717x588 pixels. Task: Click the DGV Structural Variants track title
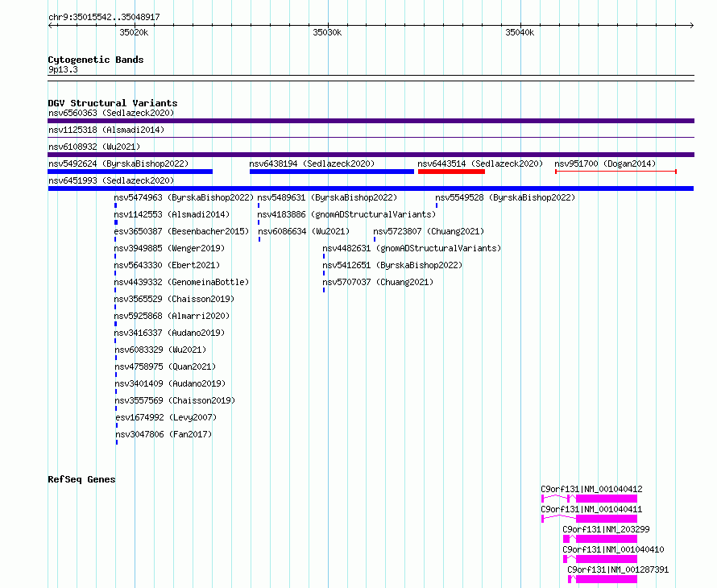[x=113, y=103]
